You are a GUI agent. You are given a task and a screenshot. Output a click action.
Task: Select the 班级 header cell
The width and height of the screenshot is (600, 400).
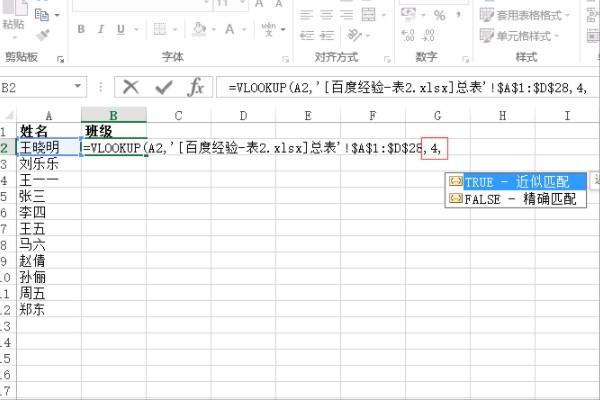point(114,131)
